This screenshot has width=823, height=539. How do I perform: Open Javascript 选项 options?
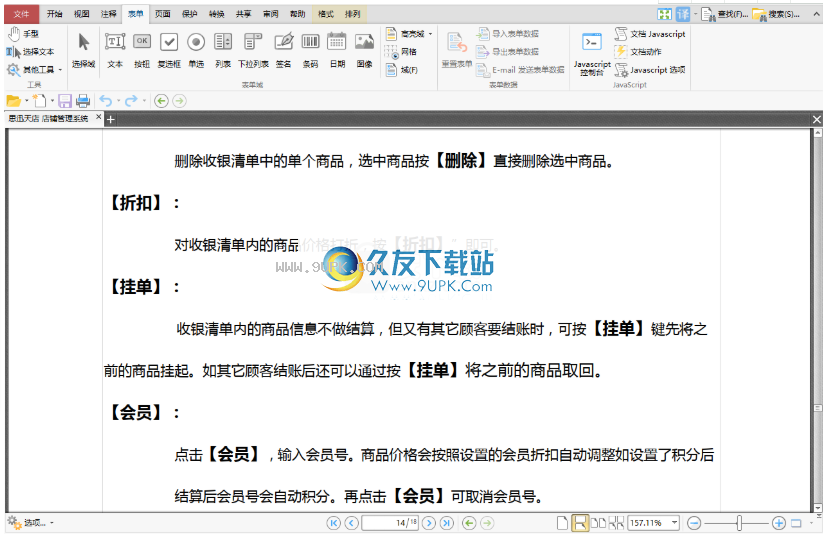[650, 70]
